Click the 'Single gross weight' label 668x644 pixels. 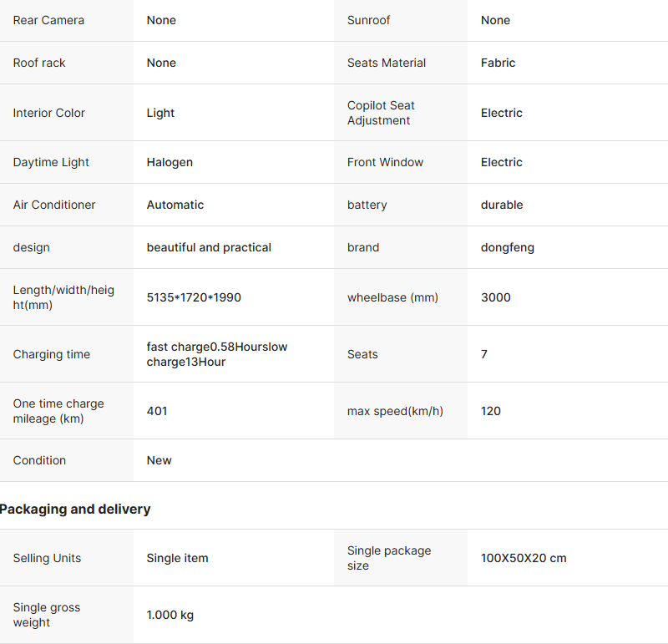pos(47,615)
